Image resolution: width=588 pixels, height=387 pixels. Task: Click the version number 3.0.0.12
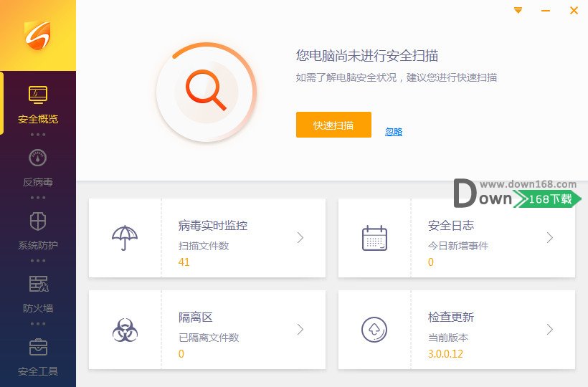coord(445,353)
